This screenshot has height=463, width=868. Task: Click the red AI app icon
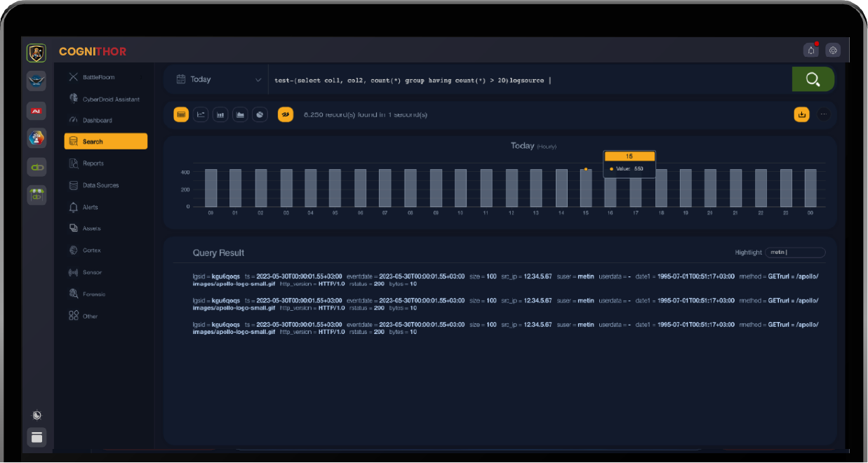pyautogui.click(x=36, y=111)
